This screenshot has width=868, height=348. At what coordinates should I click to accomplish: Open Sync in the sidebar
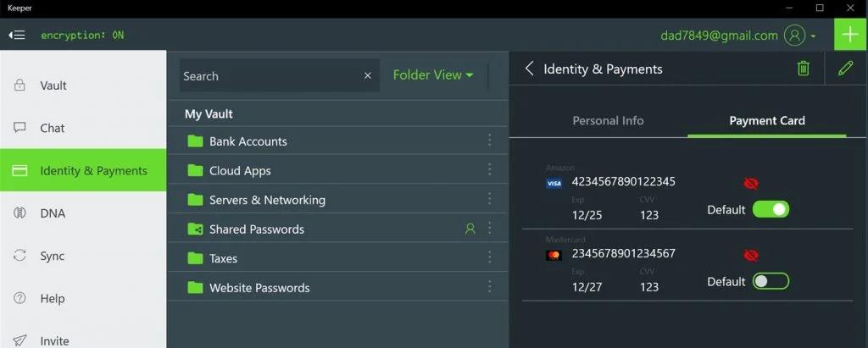coord(83,256)
